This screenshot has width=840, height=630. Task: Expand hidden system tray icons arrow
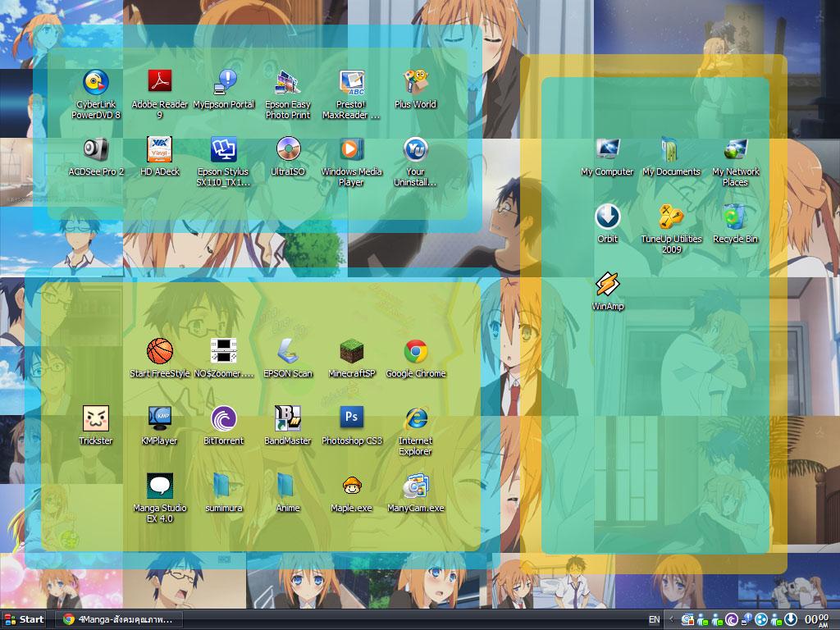tap(671, 620)
